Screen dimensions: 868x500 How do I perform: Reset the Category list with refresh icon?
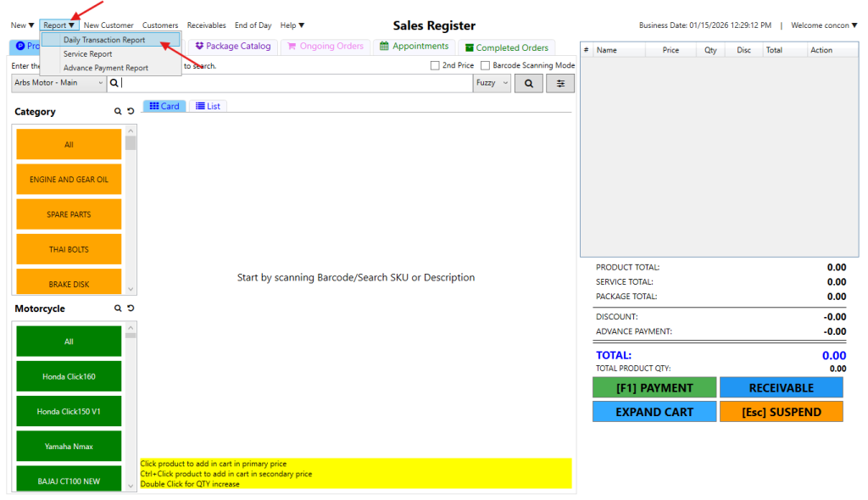click(x=131, y=112)
